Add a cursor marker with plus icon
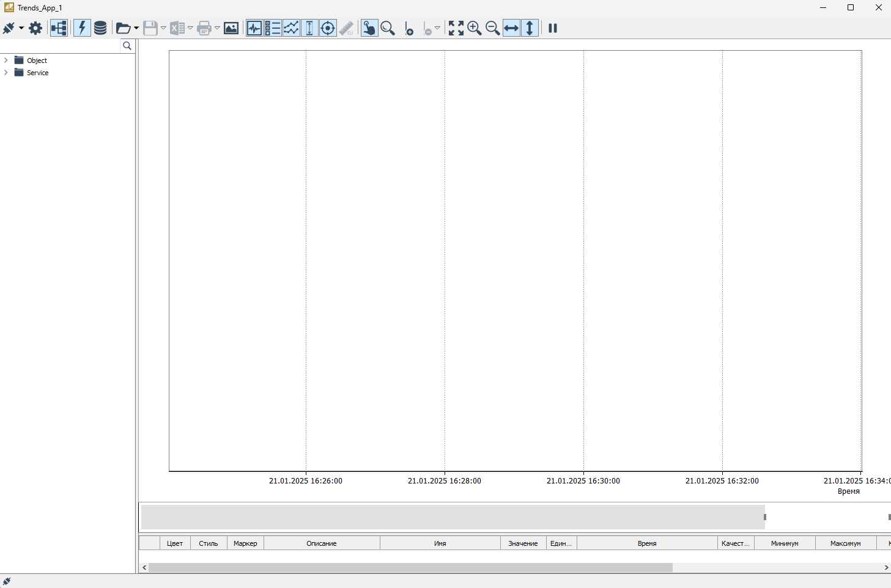This screenshot has width=891, height=588. [x=409, y=29]
